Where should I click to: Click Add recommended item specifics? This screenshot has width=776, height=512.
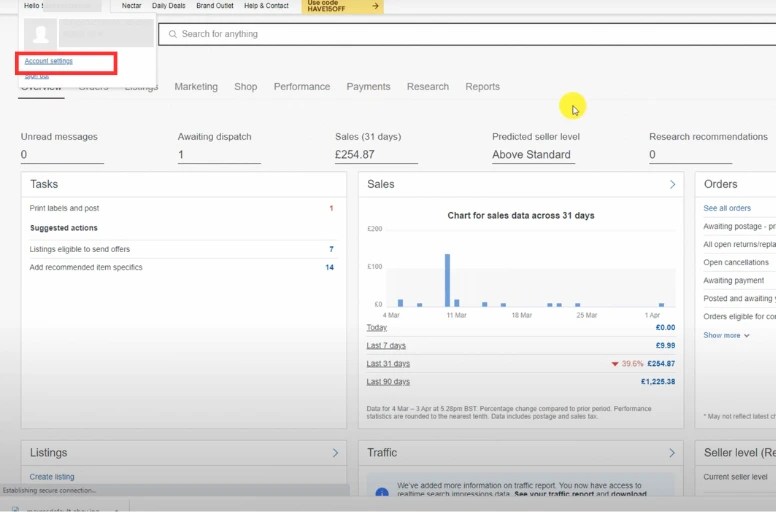pyautogui.click(x=86, y=267)
